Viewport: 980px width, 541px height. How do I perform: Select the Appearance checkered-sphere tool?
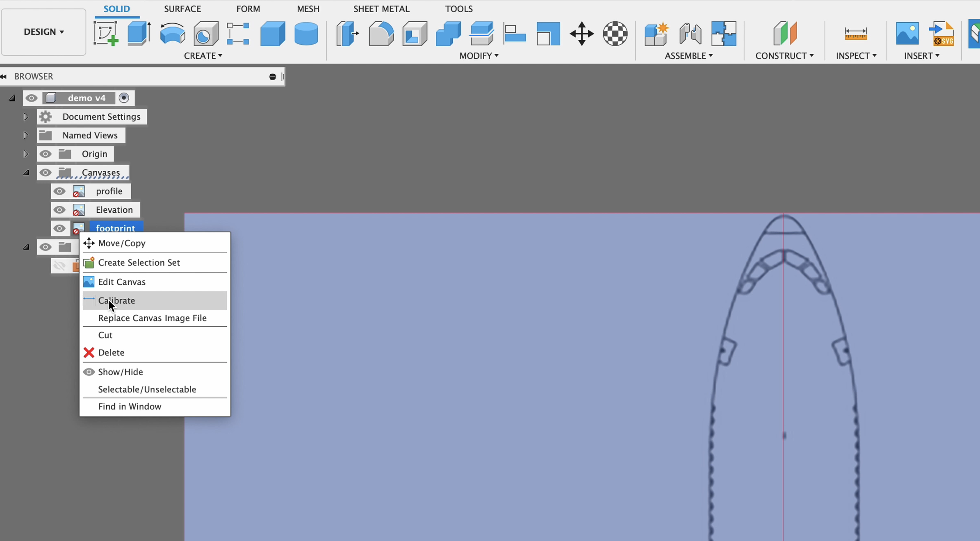[x=615, y=34]
